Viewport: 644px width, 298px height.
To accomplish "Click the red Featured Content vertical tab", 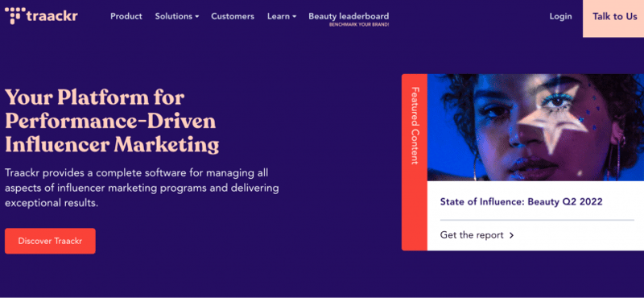I will coord(415,163).
